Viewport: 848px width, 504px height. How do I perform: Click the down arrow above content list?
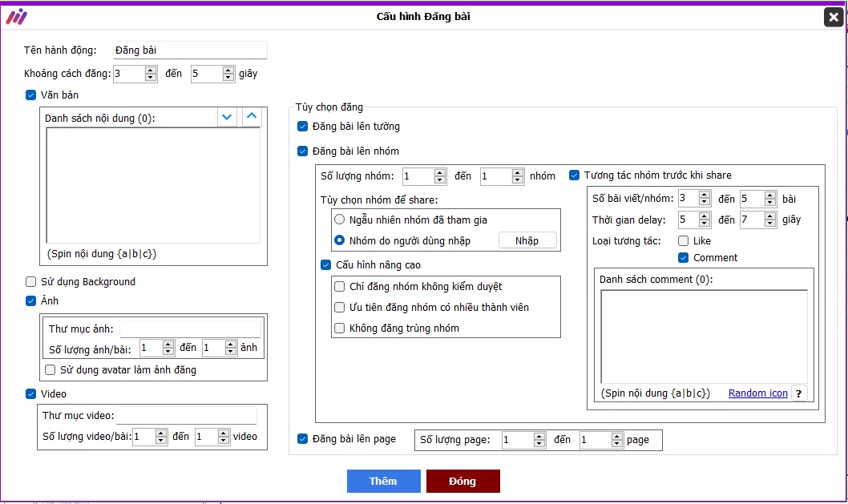coord(228,117)
